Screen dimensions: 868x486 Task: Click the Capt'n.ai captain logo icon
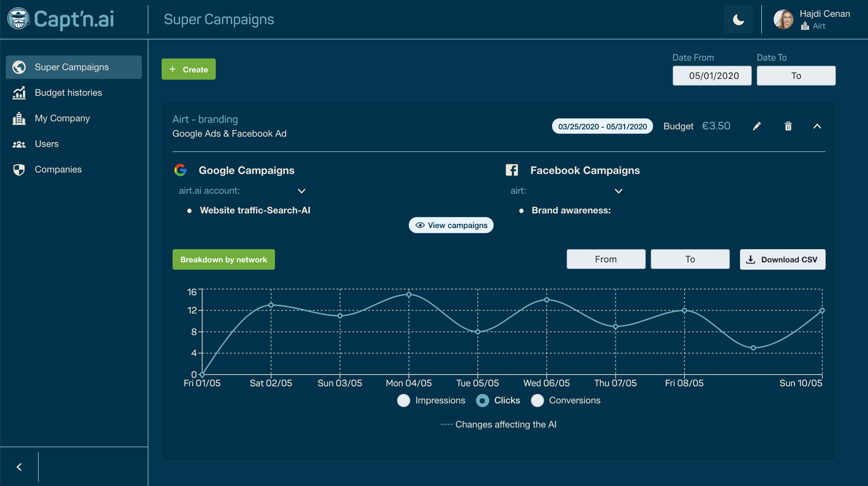tap(18, 19)
